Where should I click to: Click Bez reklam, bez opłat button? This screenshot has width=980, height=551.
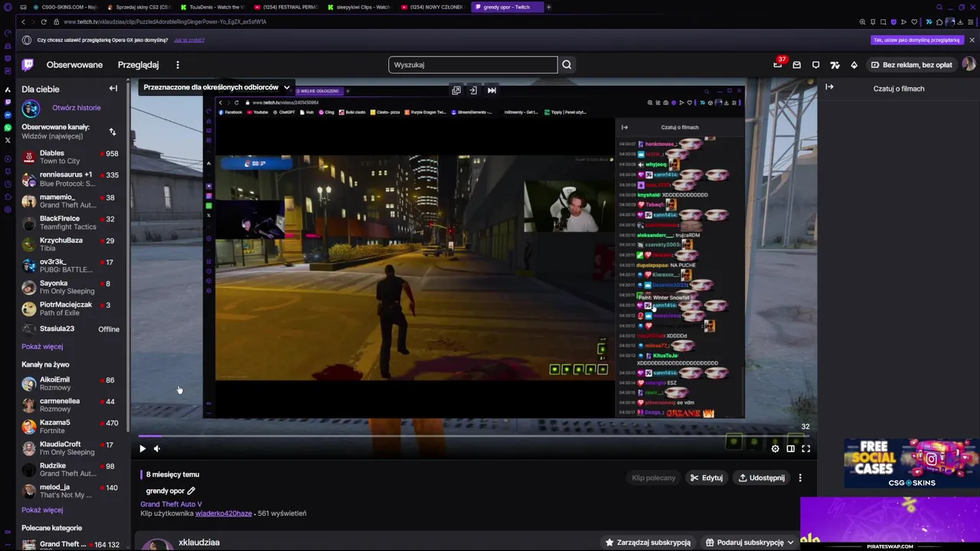click(x=911, y=65)
